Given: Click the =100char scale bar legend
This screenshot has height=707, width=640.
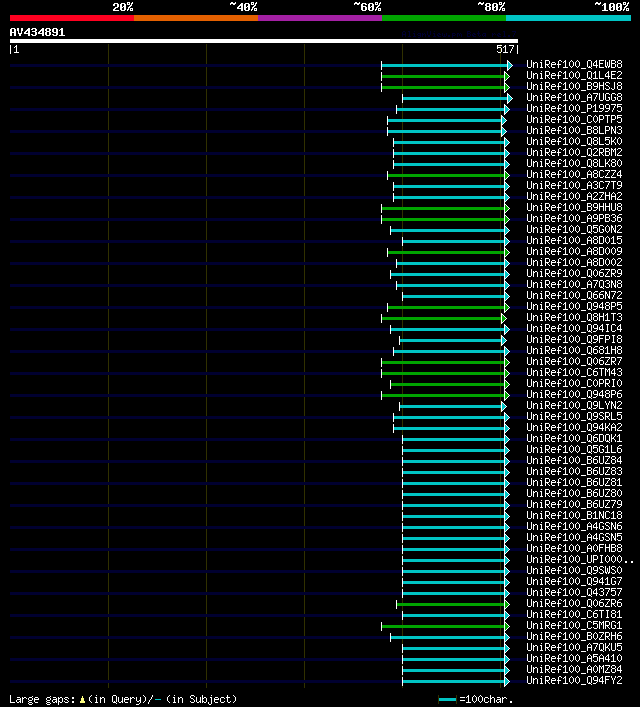Looking at the screenshot, I should click(475, 699).
